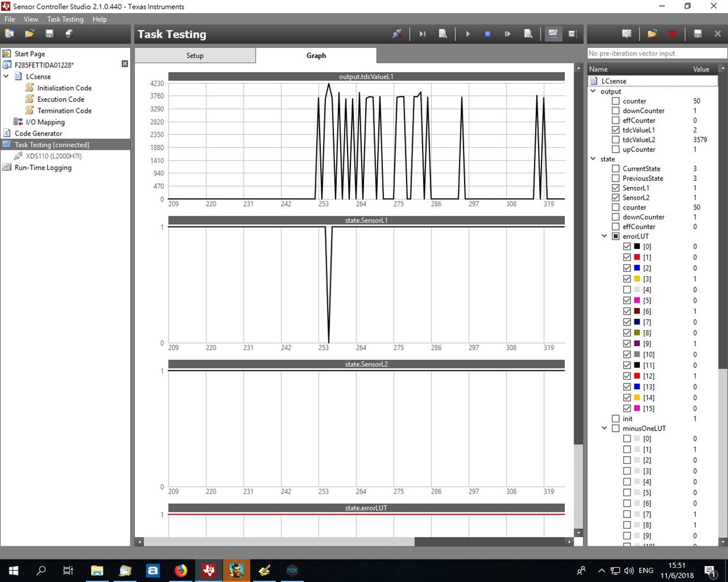This screenshot has height=582, width=728.
Task: Click the graph horizontal scrollbar thumb
Action: pyautogui.click(x=490, y=542)
